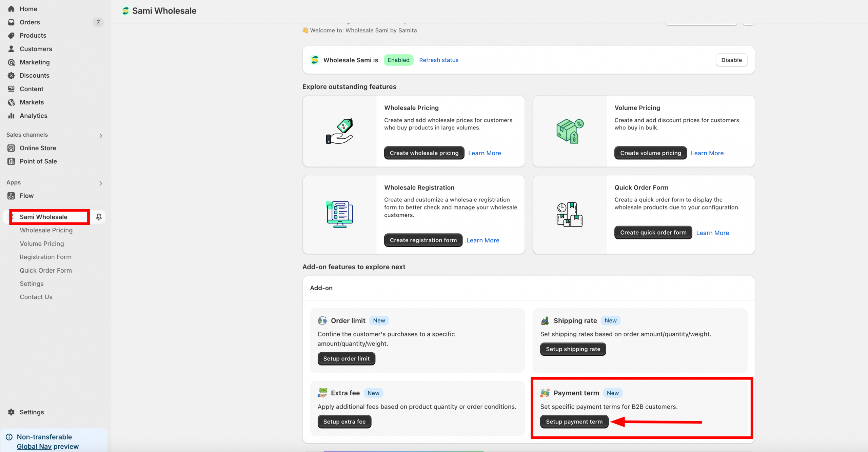The height and width of the screenshot is (452, 868).
Task: Click Learn More for Quick Order Form
Action: click(713, 233)
